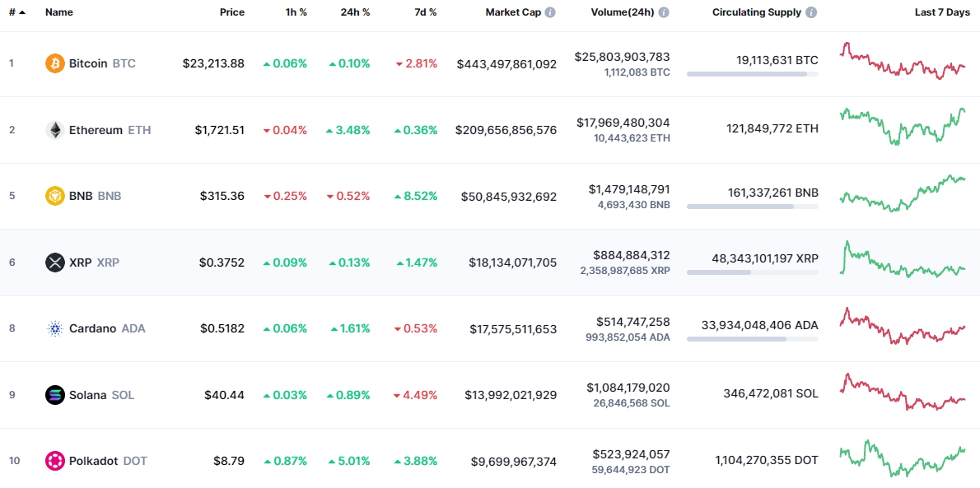Click Bitcoin market cap $443,497,861,092

tap(506, 63)
